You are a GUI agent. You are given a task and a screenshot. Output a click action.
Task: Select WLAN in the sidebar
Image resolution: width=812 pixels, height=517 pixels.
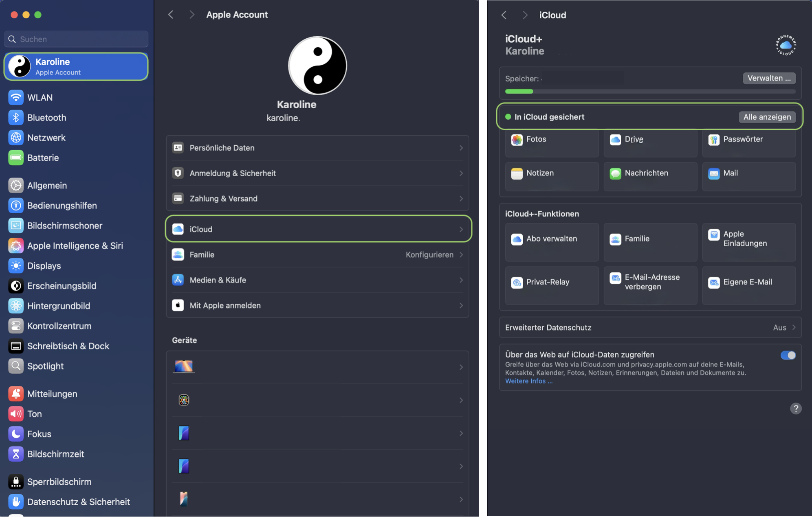(x=40, y=98)
